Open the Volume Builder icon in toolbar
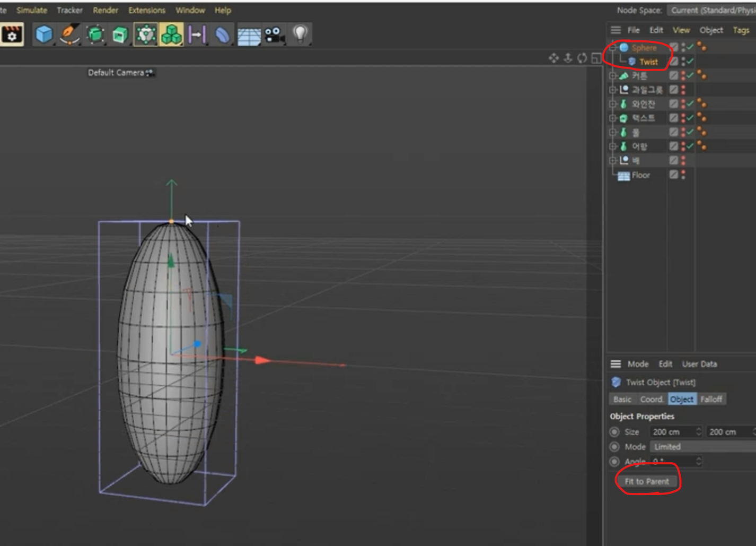Screen dimensions: 756x546 (146, 35)
